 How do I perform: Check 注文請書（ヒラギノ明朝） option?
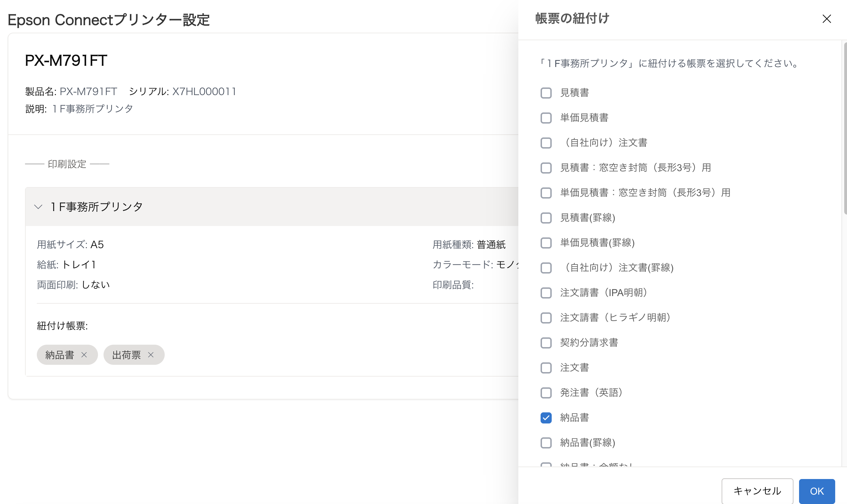tap(546, 318)
